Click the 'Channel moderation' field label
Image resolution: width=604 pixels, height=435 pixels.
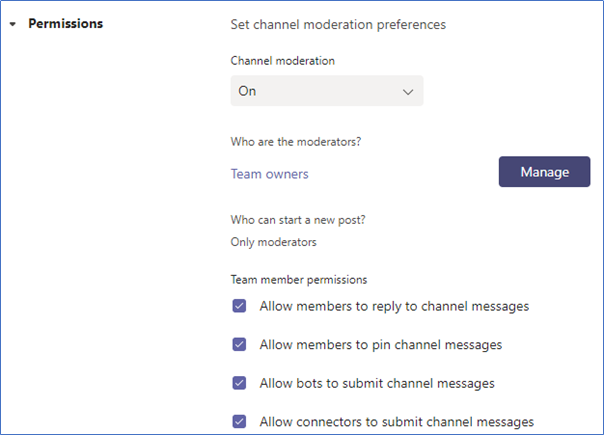[282, 61]
